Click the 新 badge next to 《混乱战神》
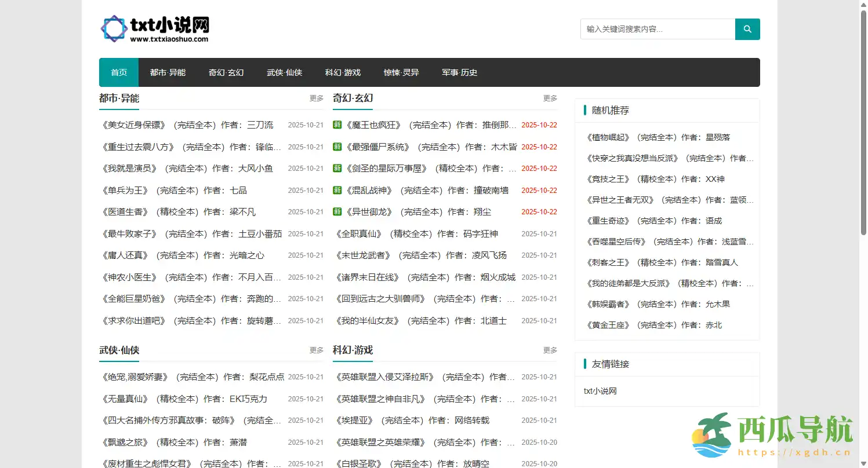 tap(337, 191)
